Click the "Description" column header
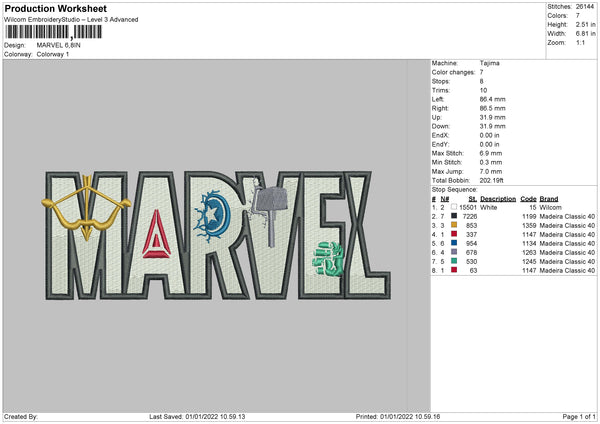600x424 pixels. (x=498, y=199)
